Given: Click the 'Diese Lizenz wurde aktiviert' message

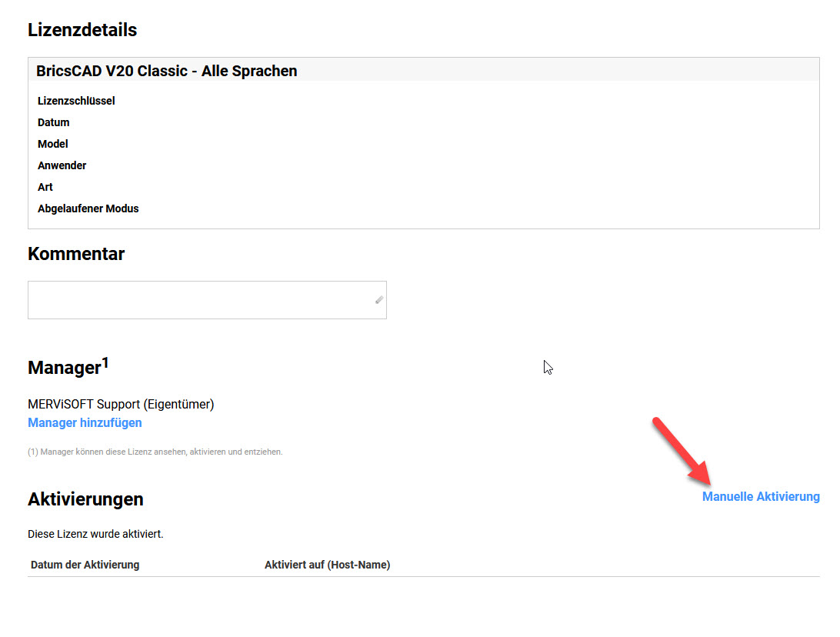Looking at the screenshot, I should click(x=95, y=534).
